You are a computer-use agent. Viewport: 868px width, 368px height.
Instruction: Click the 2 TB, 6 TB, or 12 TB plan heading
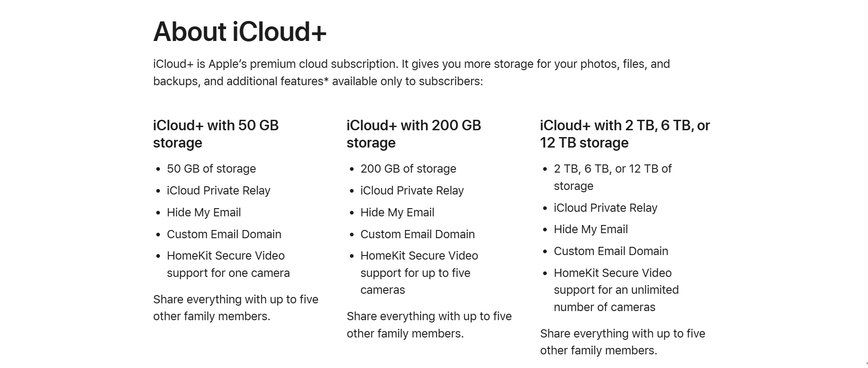625,134
